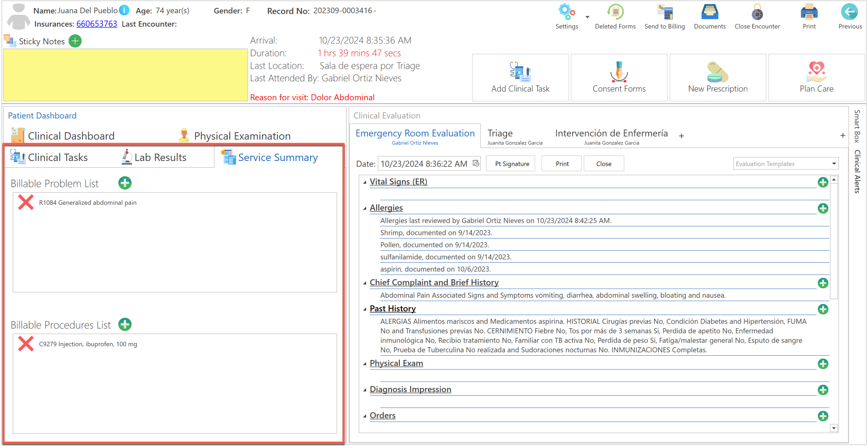Open Smart Box side panel

(857, 126)
